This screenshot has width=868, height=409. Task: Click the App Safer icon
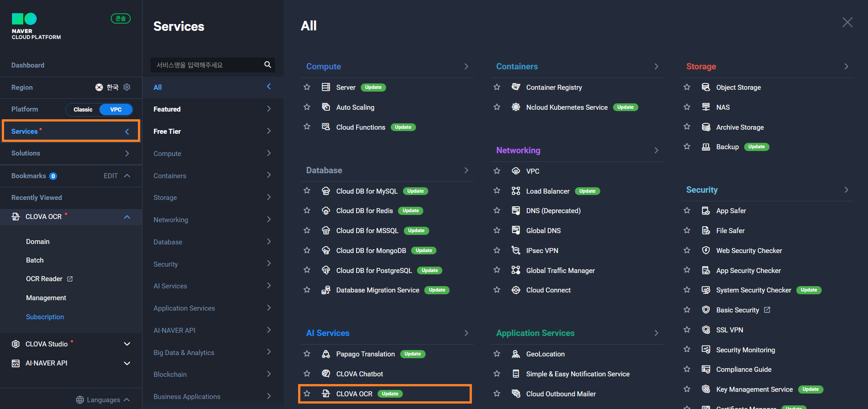tap(706, 210)
